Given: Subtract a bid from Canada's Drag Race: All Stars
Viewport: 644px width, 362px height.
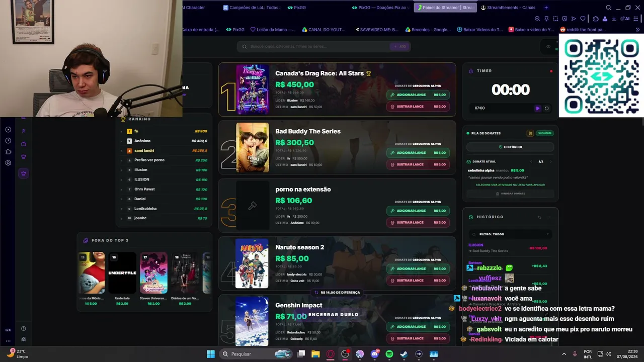Looking at the screenshot, I should (418, 107).
